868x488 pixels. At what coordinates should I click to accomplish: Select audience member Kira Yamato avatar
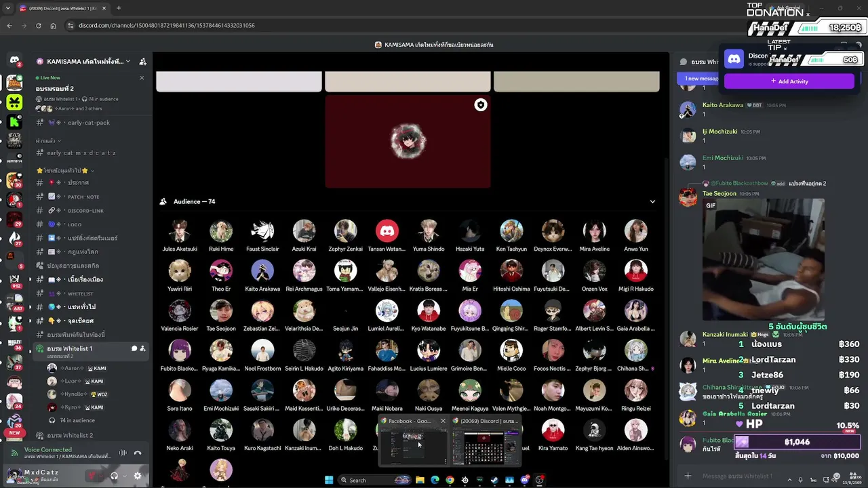pos(553,430)
